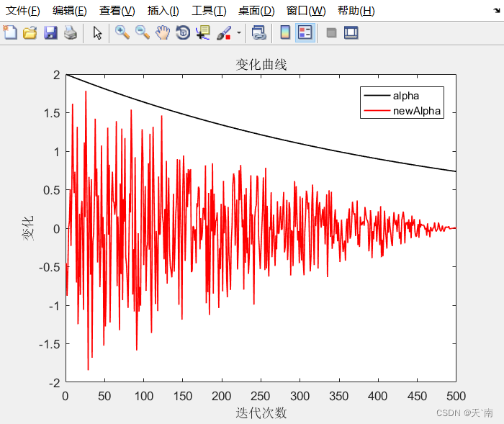The height and width of the screenshot is (424, 504).
Task: Print the figure with printer icon
Action: click(x=71, y=33)
